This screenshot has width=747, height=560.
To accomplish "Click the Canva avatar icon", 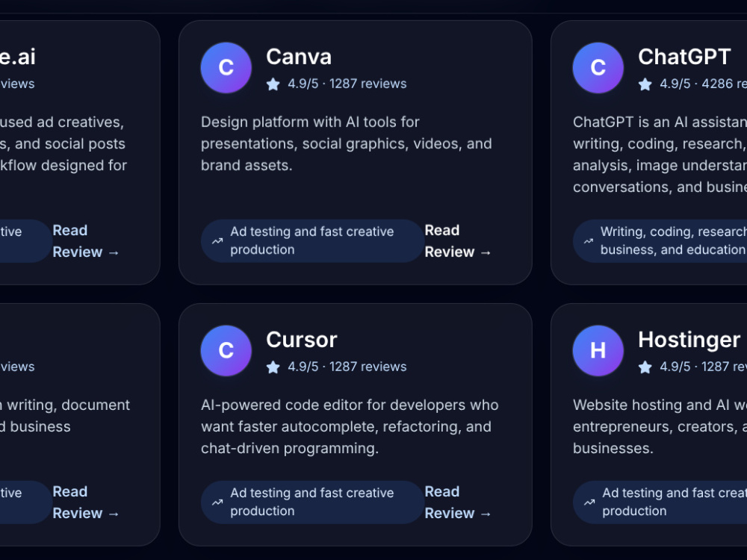I will click(x=226, y=68).
